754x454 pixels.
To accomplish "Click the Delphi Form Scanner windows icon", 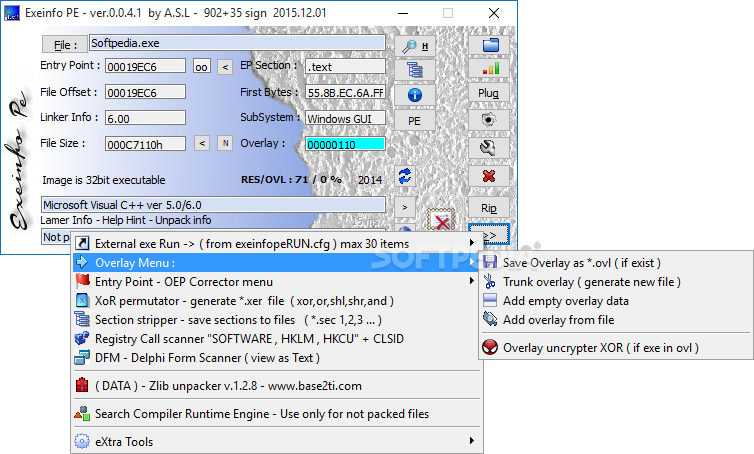I will [82, 357].
